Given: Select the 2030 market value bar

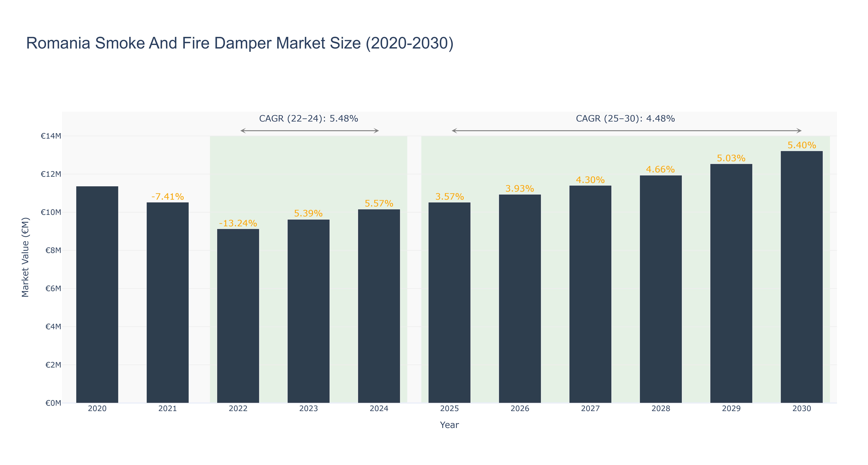Looking at the screenshot, I should coord(801,277).
